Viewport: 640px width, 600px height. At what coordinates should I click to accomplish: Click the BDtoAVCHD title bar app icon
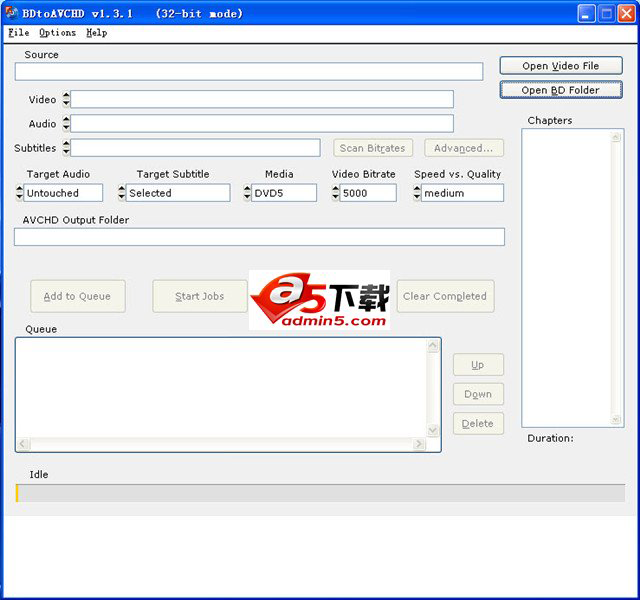pos(11,13)
